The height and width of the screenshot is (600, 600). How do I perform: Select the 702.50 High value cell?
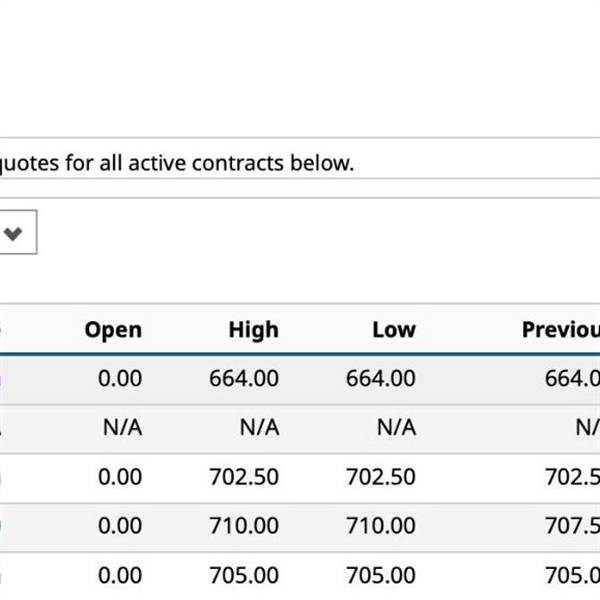(244, 477)
